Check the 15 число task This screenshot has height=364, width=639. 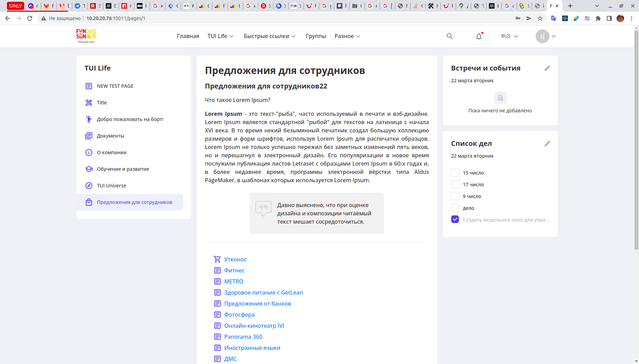tap(455, 172)
